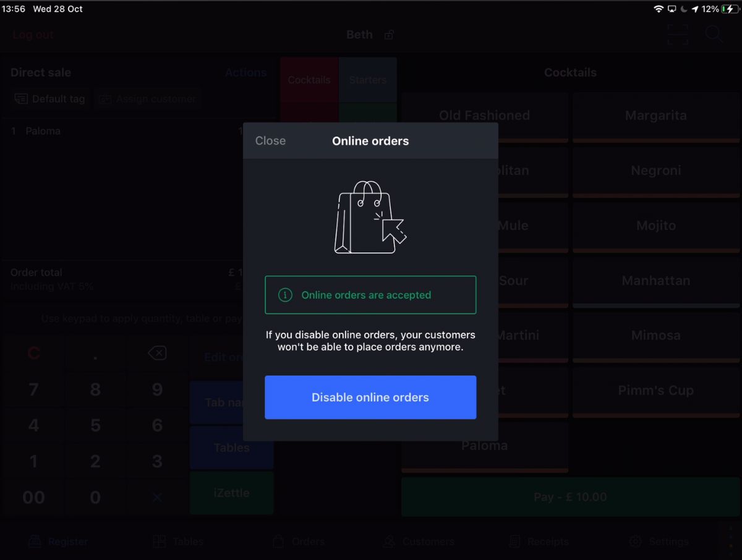Viewport: 742px width, 560px height.
Task: Open the Actions menu for Direct sale
Action: pos(245,72)
